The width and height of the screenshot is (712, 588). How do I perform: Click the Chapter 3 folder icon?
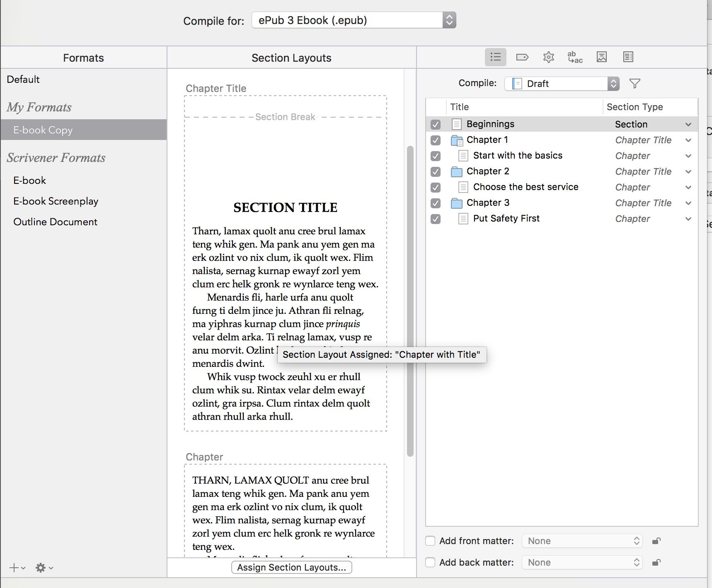tap(457, 203)
